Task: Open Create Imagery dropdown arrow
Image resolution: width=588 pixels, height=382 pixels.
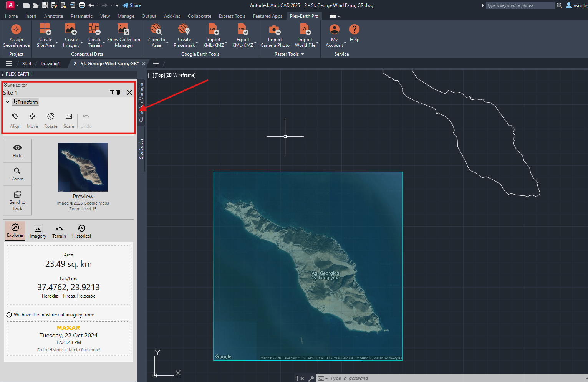Action: pos(82,43)
